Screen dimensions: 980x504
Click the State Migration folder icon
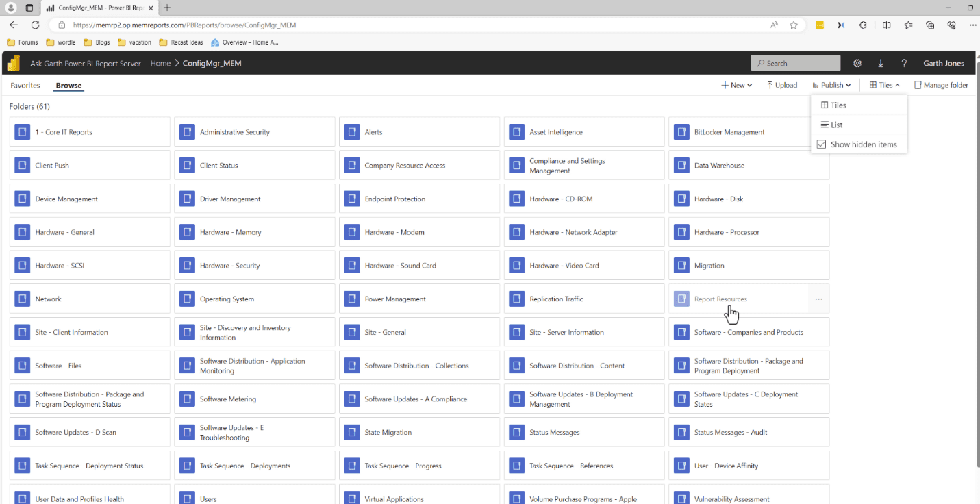[x=352, y=433]
